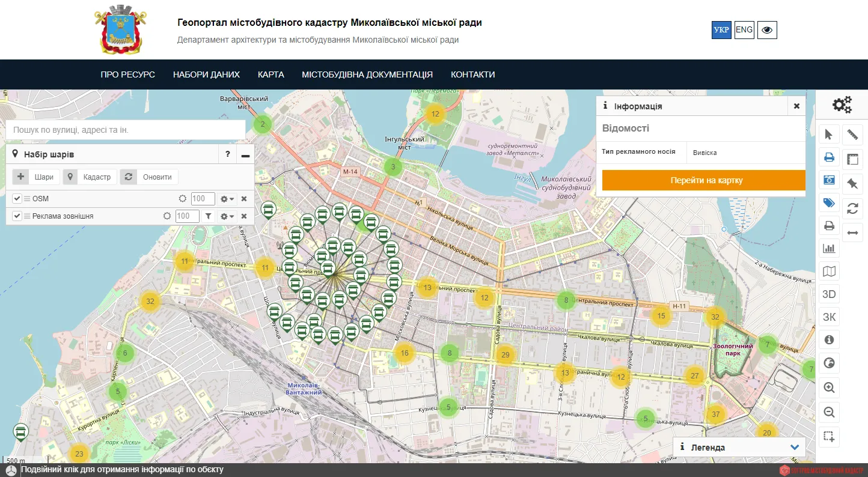Image resolution: width=868 pixels, height=477 pixels.
Task: Click the map cluster marker 16
Action: (405, 353)
